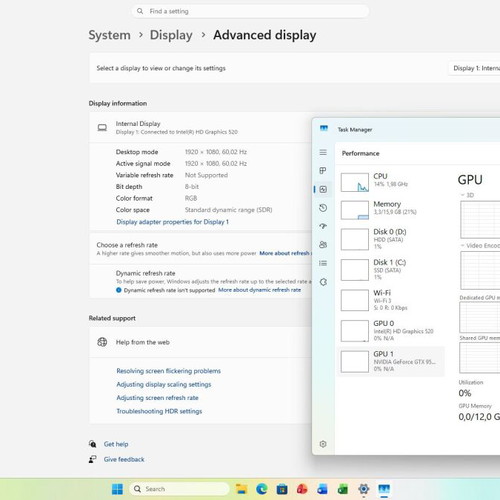Open Resolving screen flickering problems link
The height and width of the screenshot is (500, 500).
(x=168, y=371)
